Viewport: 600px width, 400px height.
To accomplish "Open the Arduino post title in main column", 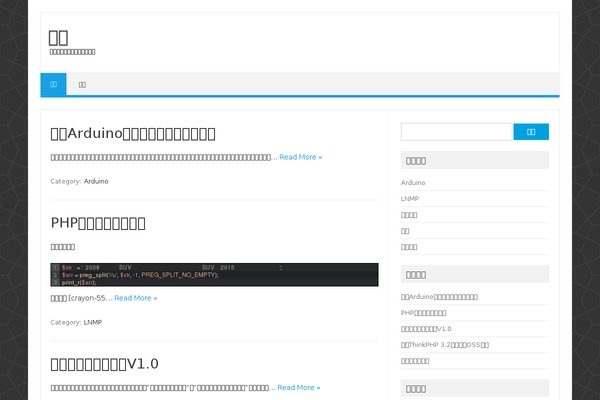I will (x=133, y=134).
